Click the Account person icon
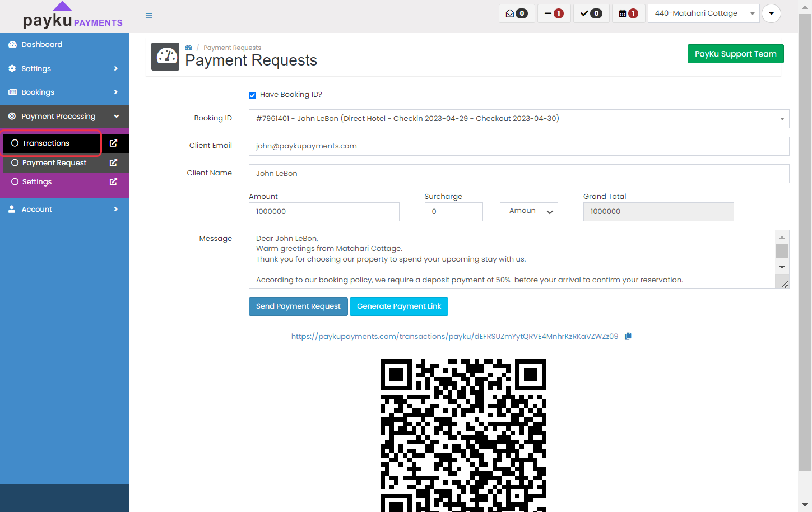This screenshot has height=512, width=812. point(12,209)
